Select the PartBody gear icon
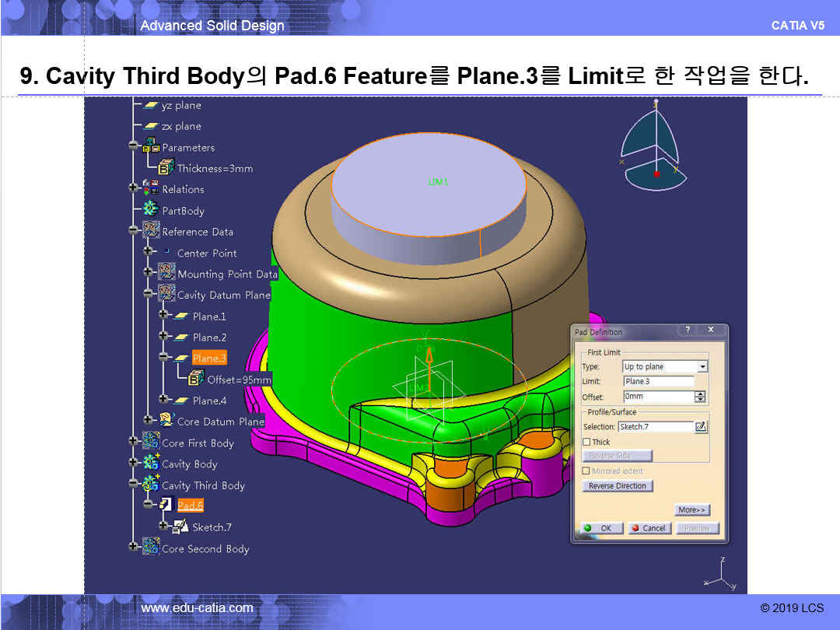The image size is (840, 630). click(151, 210)
